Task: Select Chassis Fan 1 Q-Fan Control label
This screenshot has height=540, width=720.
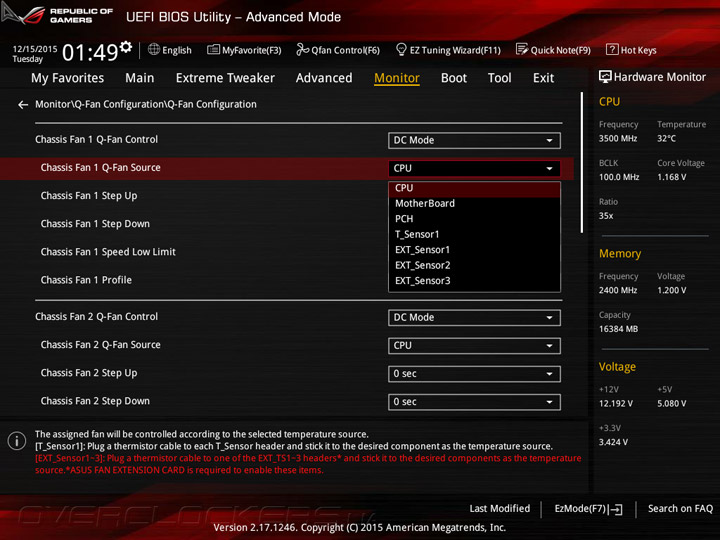Action: [x=96, y=140]
